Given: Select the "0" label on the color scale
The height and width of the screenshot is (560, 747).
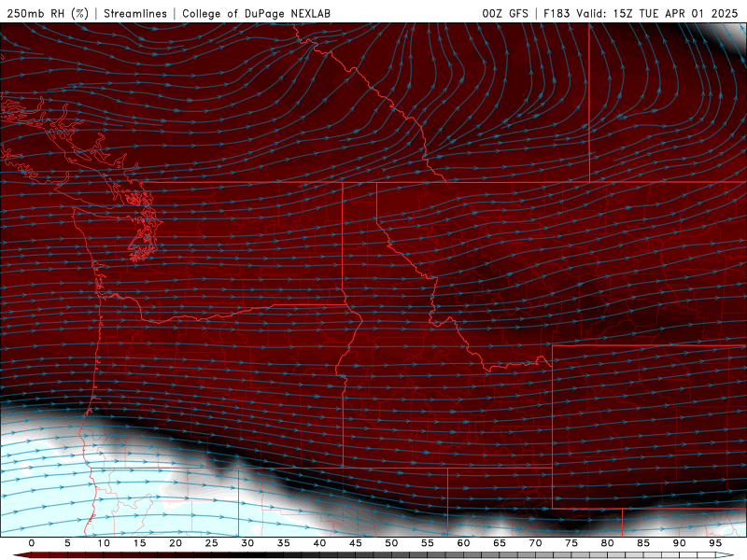Looking at the screenshot, I should coord(32,543).
